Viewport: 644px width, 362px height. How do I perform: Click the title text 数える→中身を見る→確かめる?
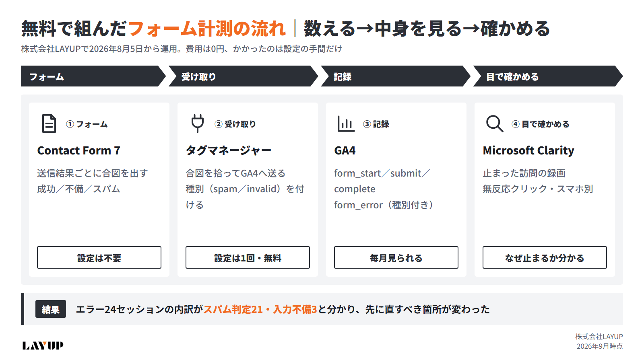[x=427, y=29]
